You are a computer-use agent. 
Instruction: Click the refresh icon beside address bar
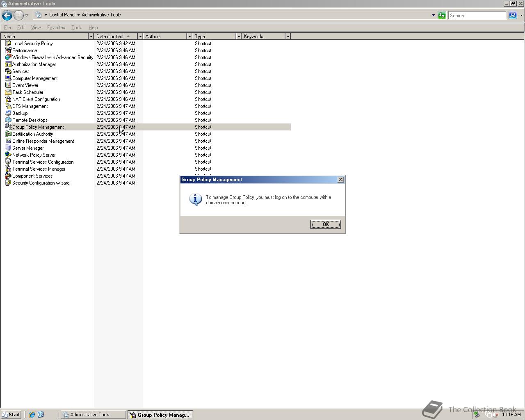[x=442, y=16]
